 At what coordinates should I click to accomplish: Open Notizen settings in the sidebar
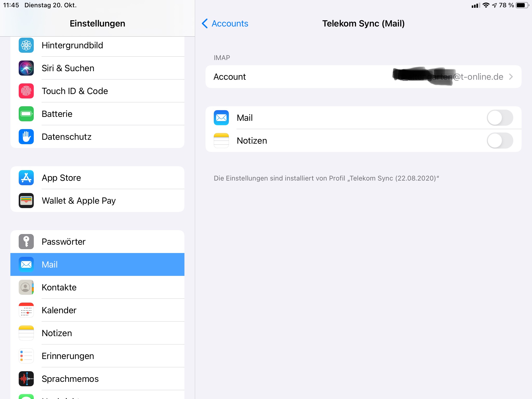click(x=97, y=333)
